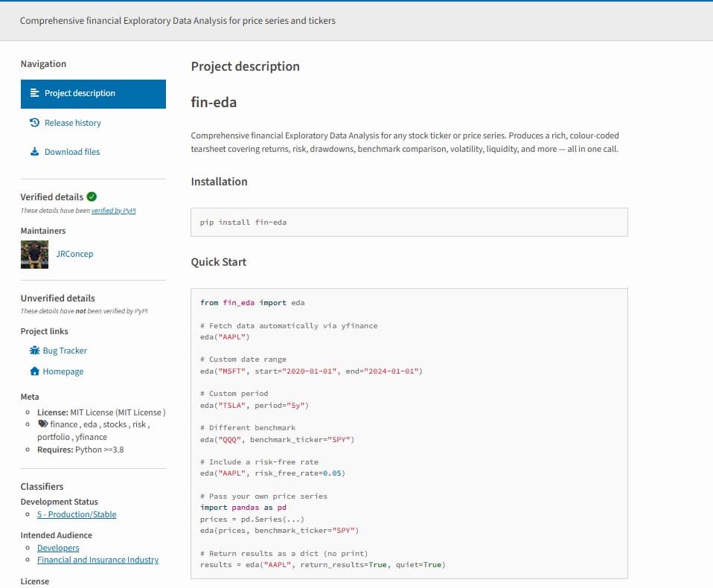
Task: Click the JRConcep maintainer avatar
Action: click(34, 255)
